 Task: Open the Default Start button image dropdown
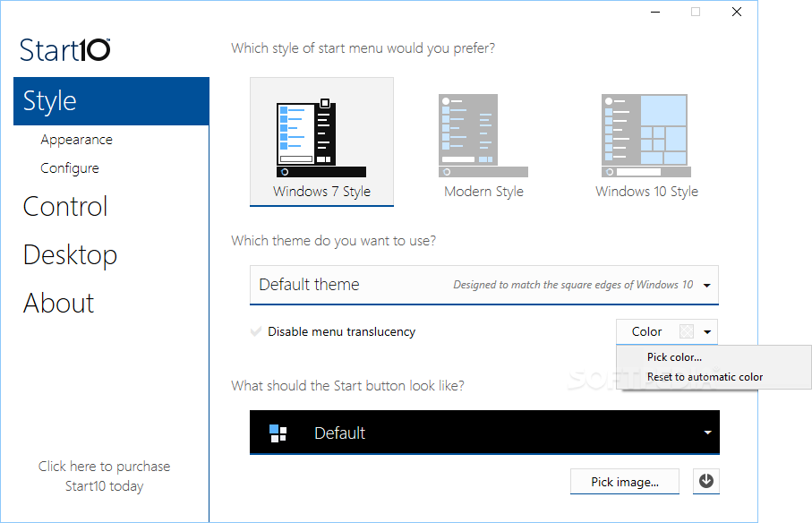484,433
